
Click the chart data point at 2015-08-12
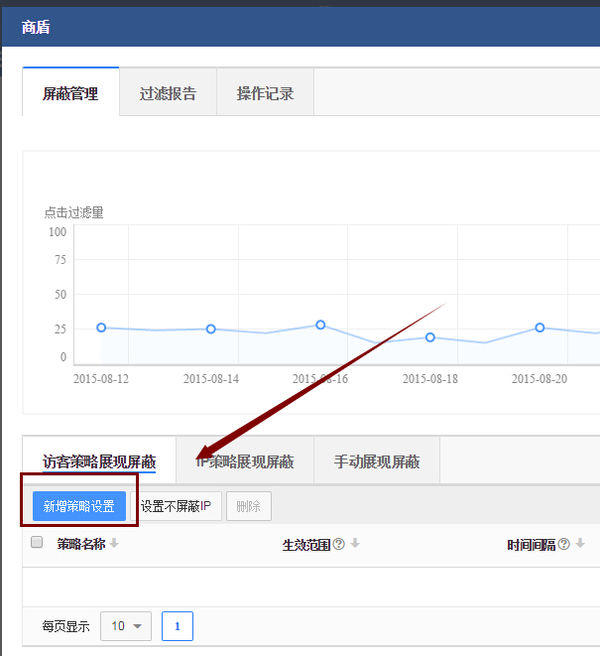click(x=101, y=327)
